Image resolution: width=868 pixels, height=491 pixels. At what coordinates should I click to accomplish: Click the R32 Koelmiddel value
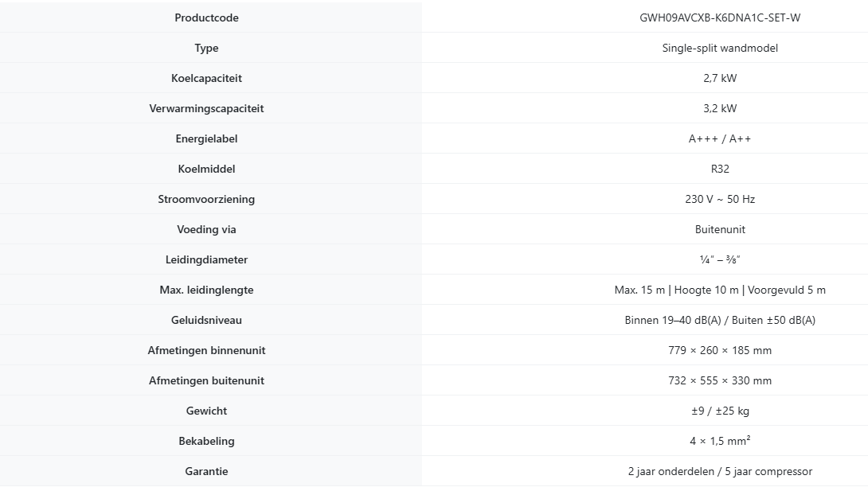coord(720,169)
